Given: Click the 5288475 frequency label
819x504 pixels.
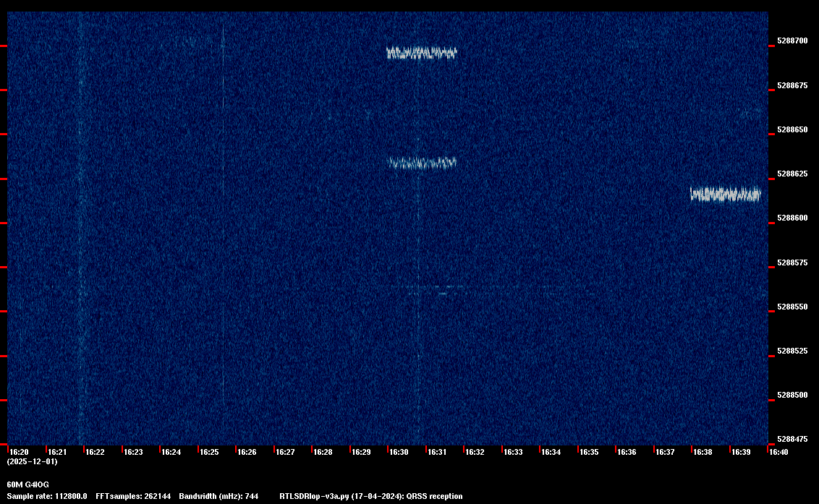Looking at the screenshot, I should [x=792, y=439].
